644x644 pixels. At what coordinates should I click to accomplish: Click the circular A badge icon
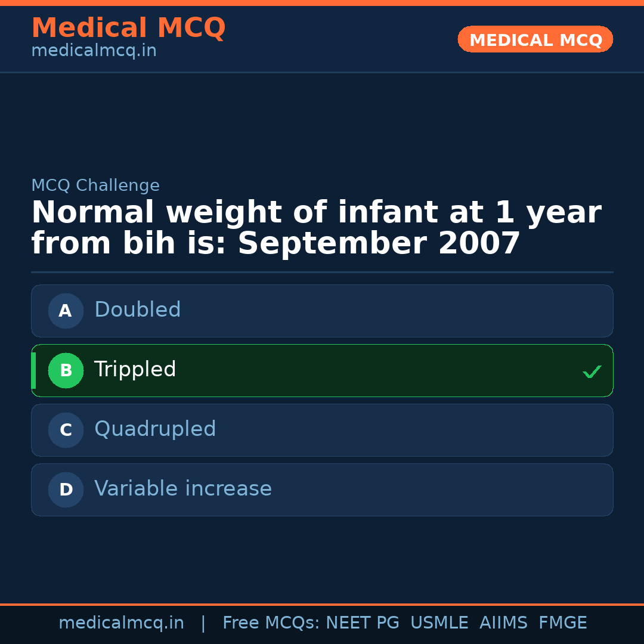coord(66,311)
